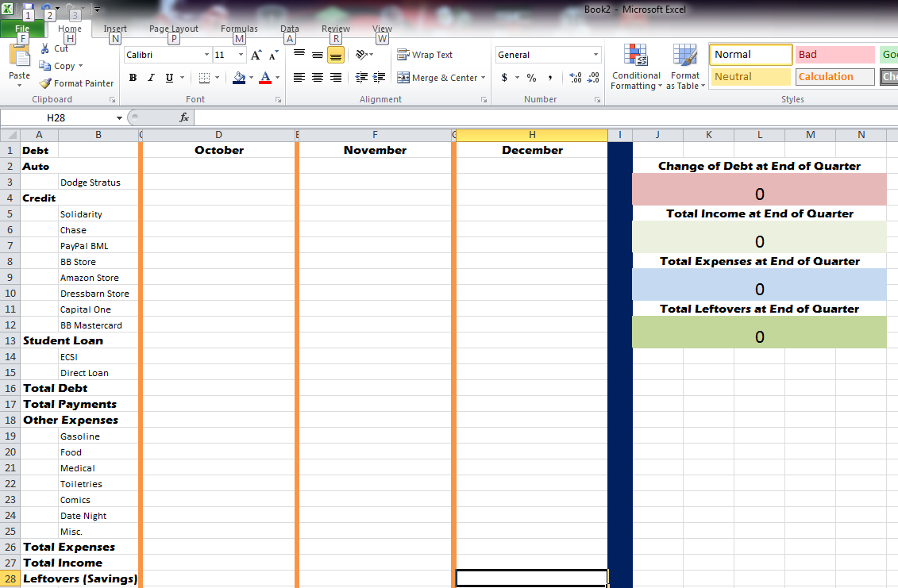Align text left
The height and width of the screenshot is (588, 898).
pyautogui.click(x=299, y=77)
